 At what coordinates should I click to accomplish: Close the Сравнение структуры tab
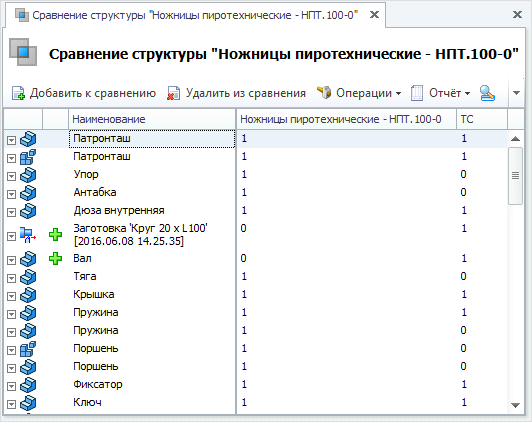coord(374,15)
